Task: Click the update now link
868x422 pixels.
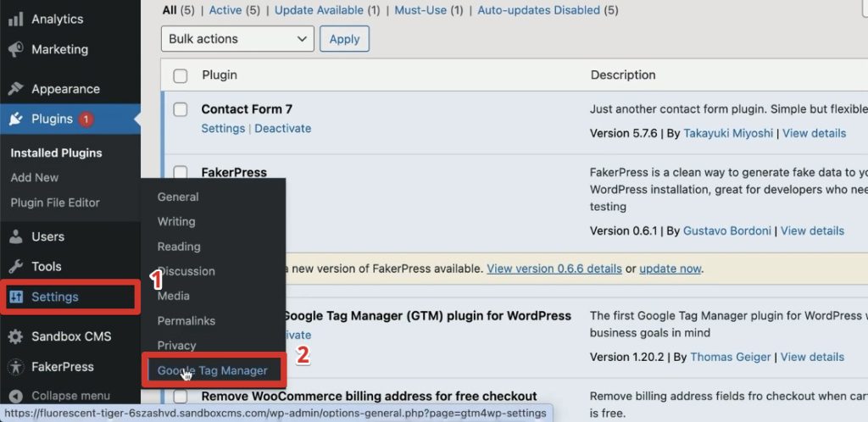Action: [x=670, y=269]
